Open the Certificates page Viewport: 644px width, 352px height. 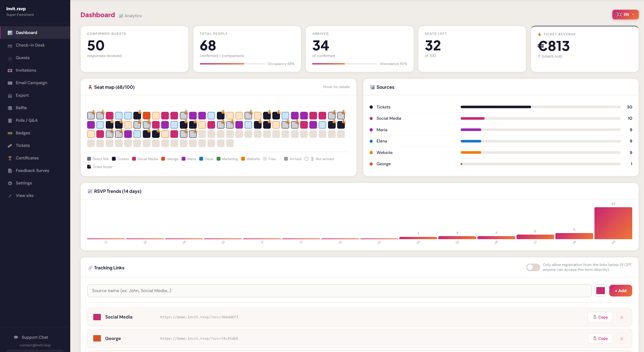coord(27,158)
